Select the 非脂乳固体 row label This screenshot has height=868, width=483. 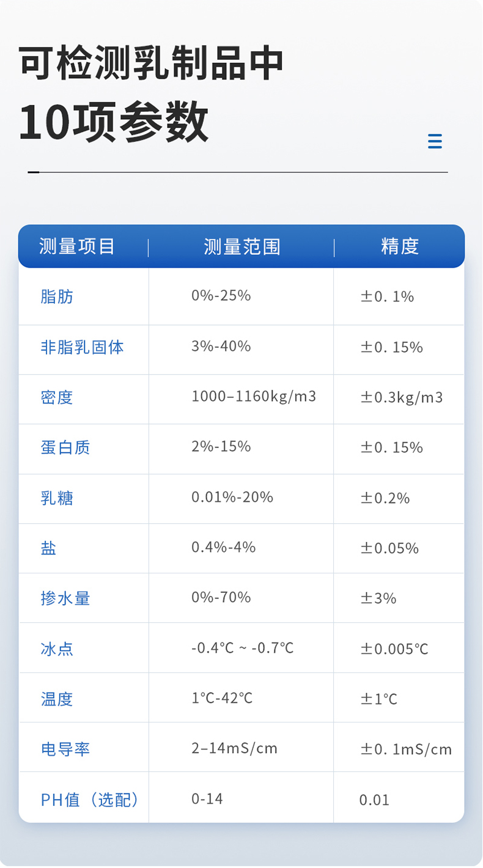82,347
